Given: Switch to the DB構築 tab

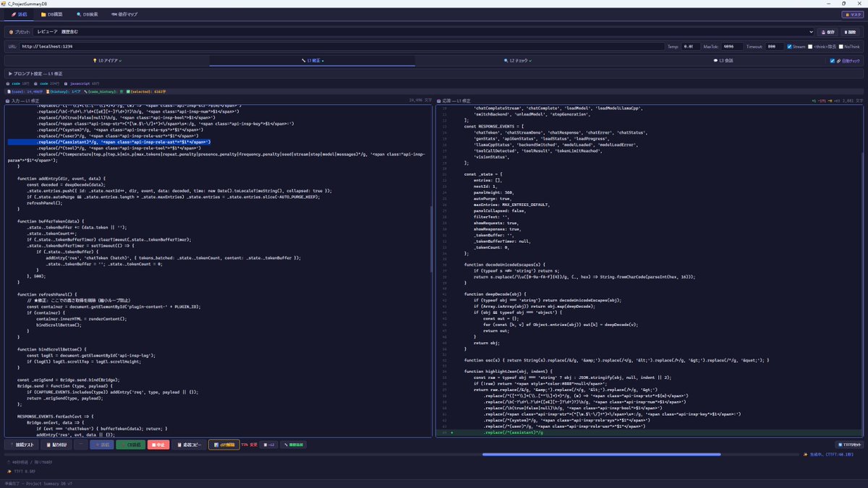Looking at the screenshot, I should [51, 14].
